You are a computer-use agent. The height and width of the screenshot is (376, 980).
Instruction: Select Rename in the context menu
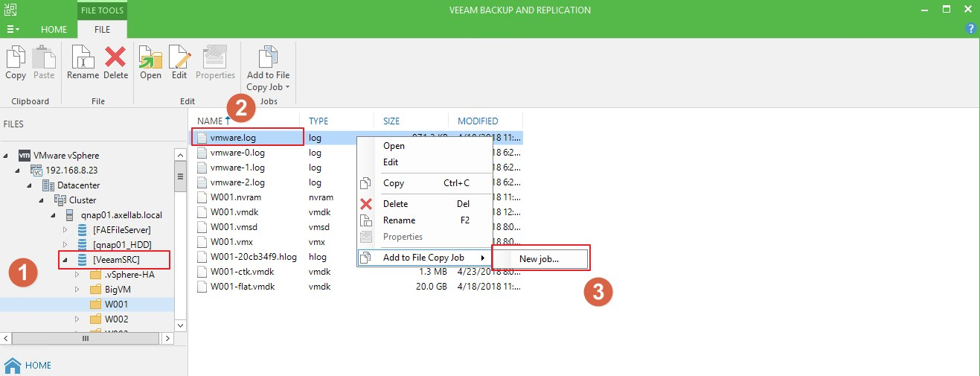click(399, 220)
